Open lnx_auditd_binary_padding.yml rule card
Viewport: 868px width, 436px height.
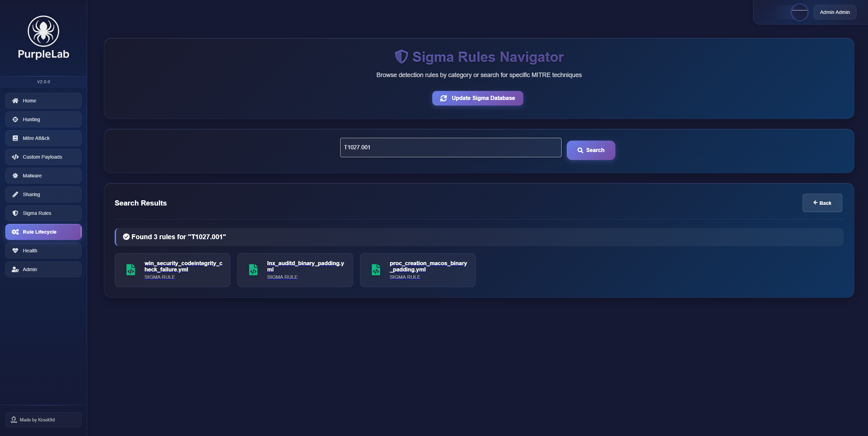295,270
